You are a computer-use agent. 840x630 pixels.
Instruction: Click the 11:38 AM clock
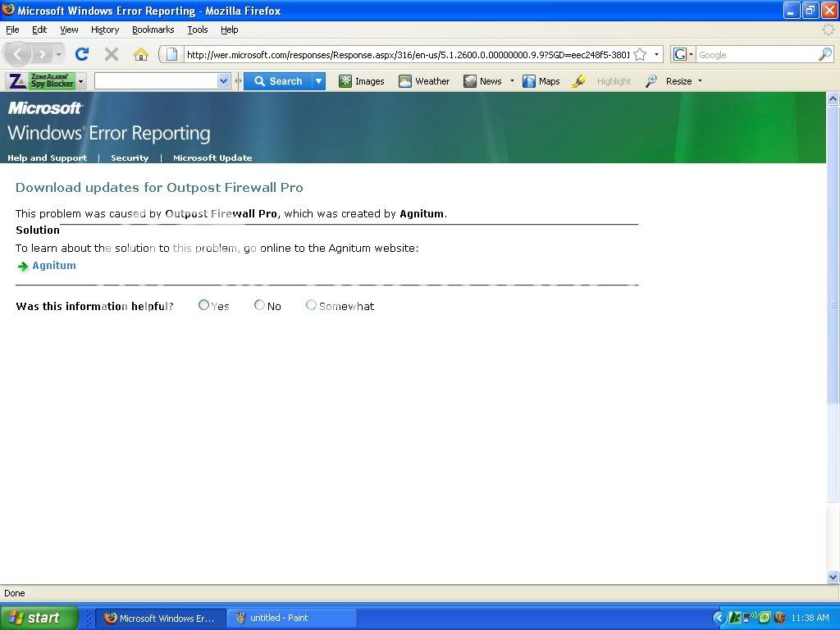pyautogui.click(x=810, y=618)
